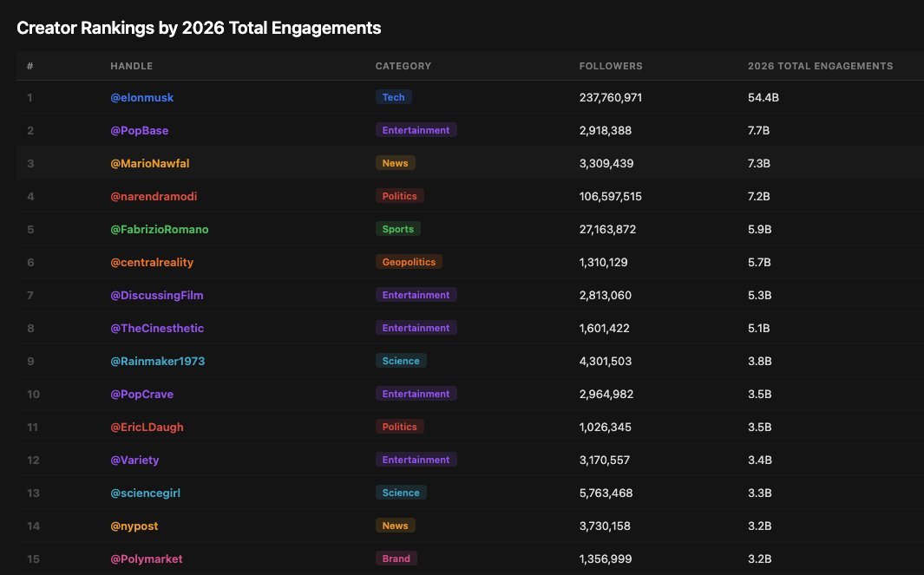Click the Tech category badge
Screen dimensions: 924x575
394,97
